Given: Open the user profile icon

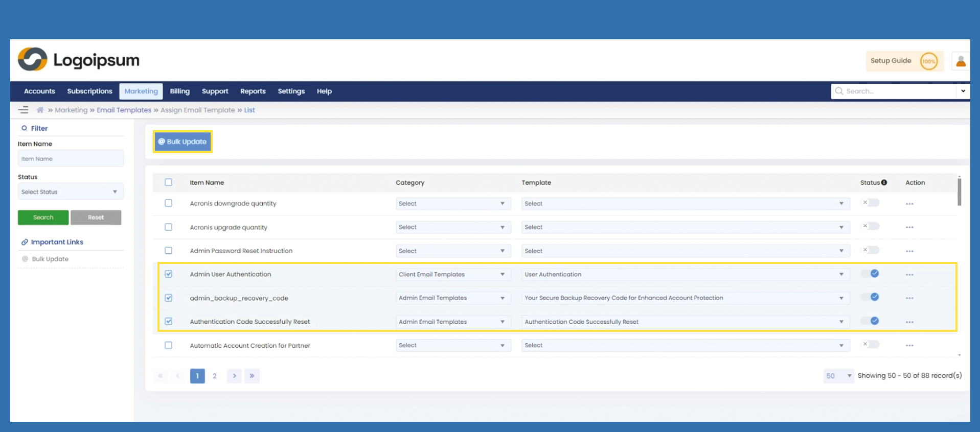Looking at the screenshot, I should coord(961,61).
